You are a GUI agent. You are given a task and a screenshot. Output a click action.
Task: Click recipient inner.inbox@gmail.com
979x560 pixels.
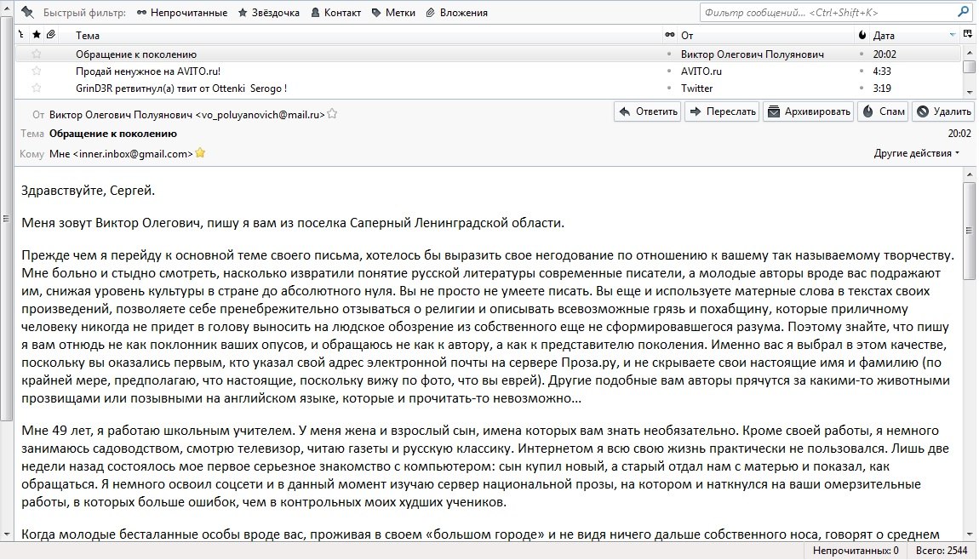pos(132,153)
